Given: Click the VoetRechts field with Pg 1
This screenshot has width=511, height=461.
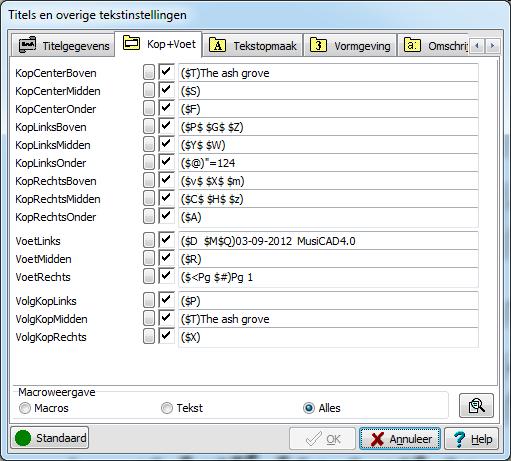Looking at the screenshot, I should pyautogui.click(x=328, y=277).
